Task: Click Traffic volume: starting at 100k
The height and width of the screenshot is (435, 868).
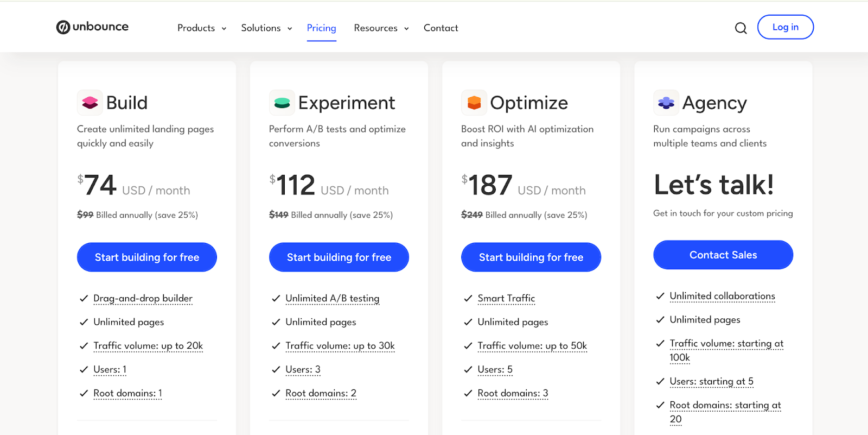Action: 726,350
